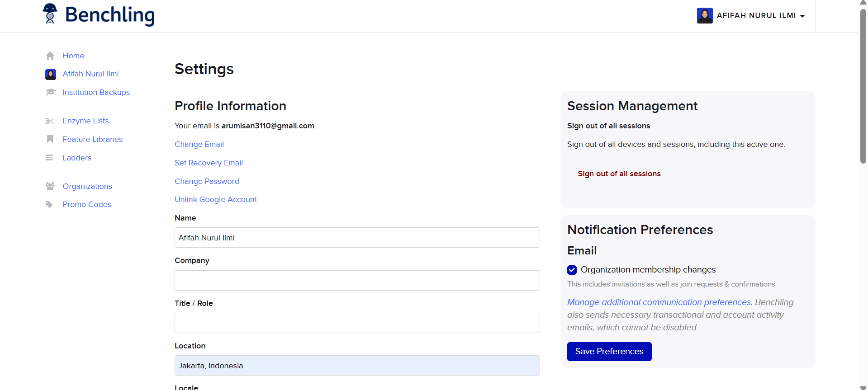Click the Benchling logo icon
868x390 pixels.
coord(50,14)
